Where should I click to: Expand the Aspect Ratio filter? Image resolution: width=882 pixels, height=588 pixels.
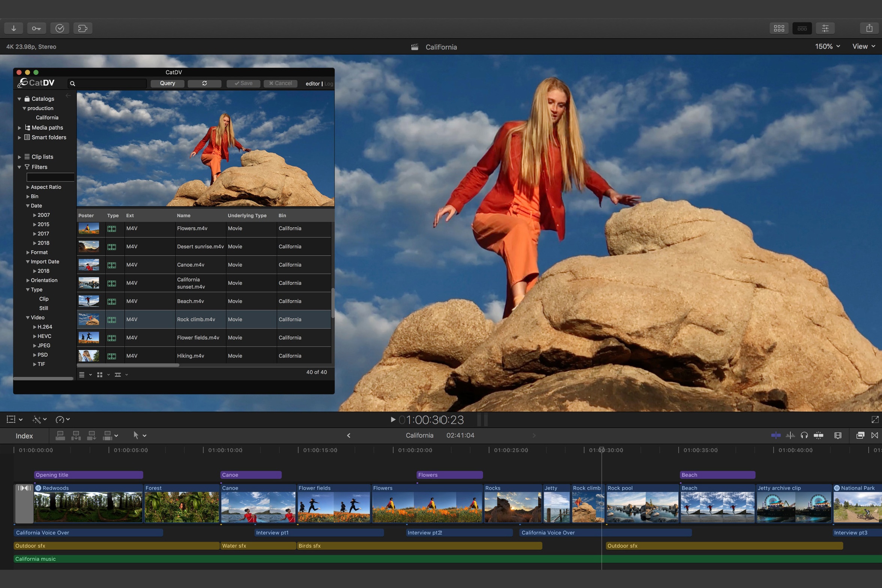28,187
